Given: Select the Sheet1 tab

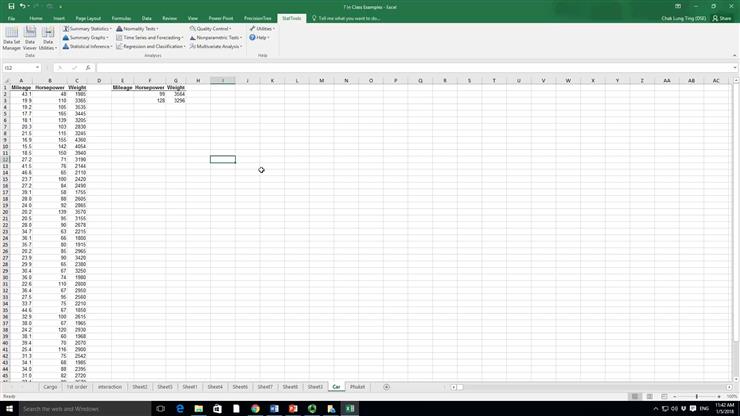Looking at the screenshot, I should [190, 387].
